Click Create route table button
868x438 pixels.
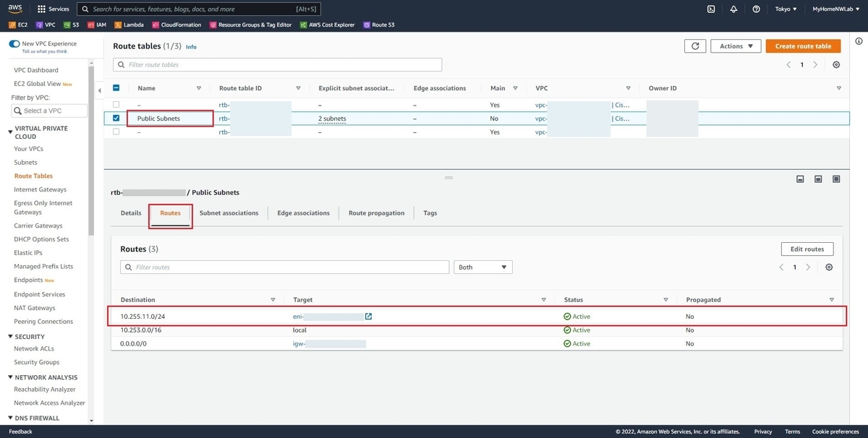click(804, 46)
